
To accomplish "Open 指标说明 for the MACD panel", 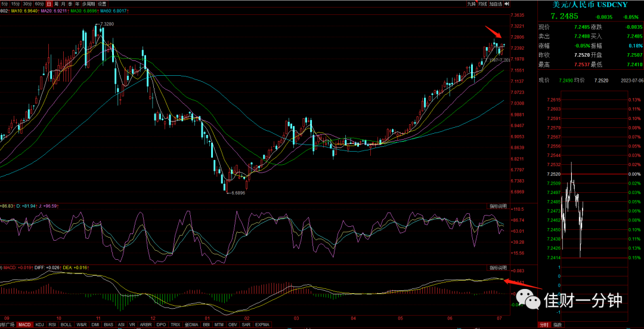I will pos(497,268).
